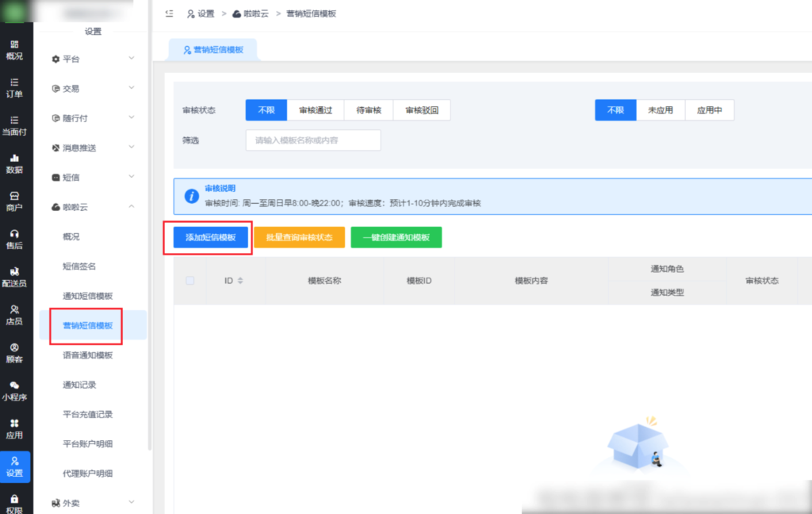This screenshot has height=514, width=812.
Task: Select the 数据 icon in sidebar
Action: pos(16,164)
